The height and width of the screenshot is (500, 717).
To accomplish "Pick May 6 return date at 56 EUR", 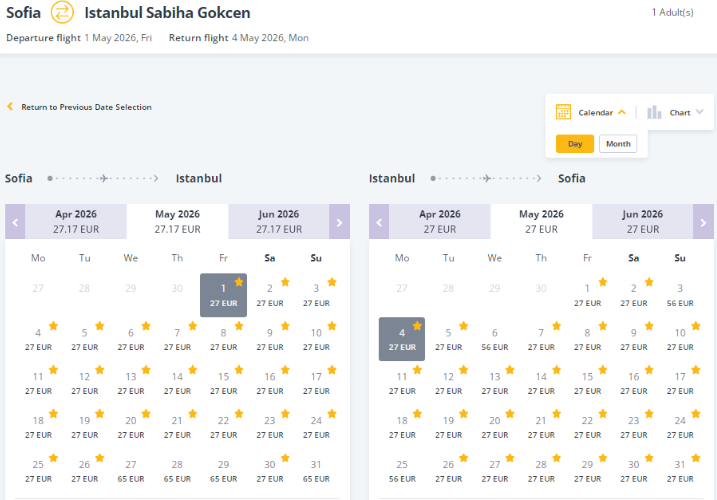I will tap(495, 339).
